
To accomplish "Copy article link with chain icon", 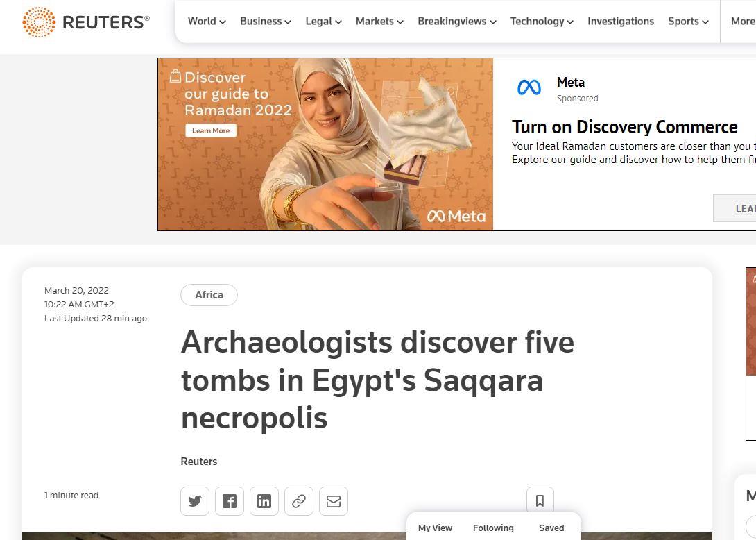I will (x=299, y=501).
